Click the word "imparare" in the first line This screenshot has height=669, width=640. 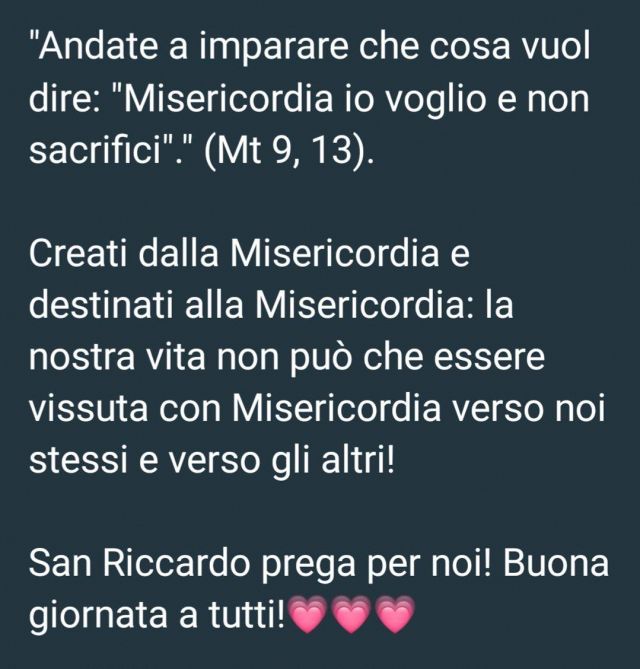[273, 48]
